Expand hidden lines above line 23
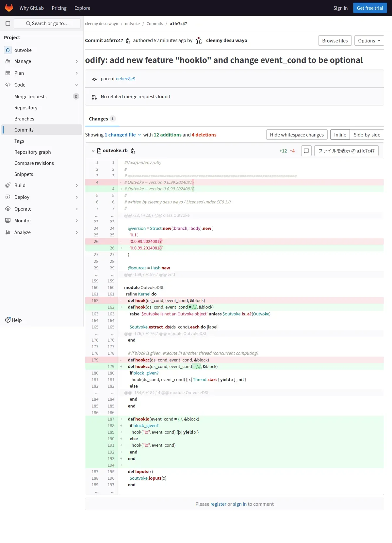 coord(102,216)
